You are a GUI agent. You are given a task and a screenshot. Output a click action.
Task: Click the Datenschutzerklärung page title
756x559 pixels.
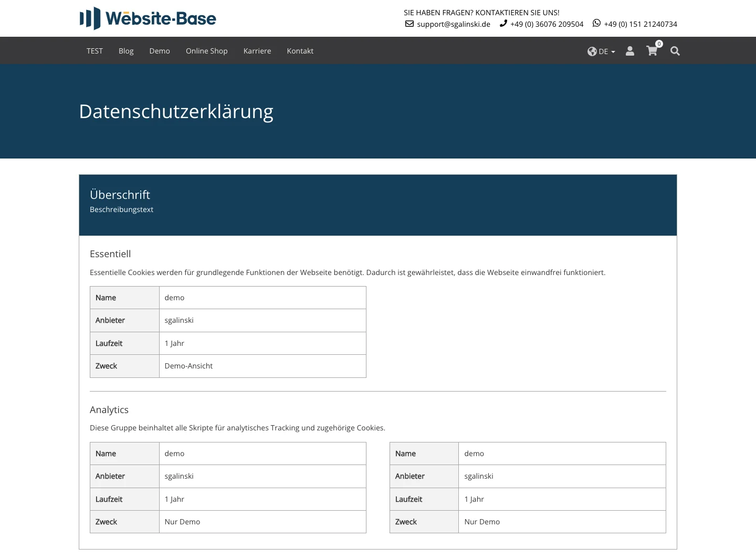pyautogui.click(x=176, y=111)
